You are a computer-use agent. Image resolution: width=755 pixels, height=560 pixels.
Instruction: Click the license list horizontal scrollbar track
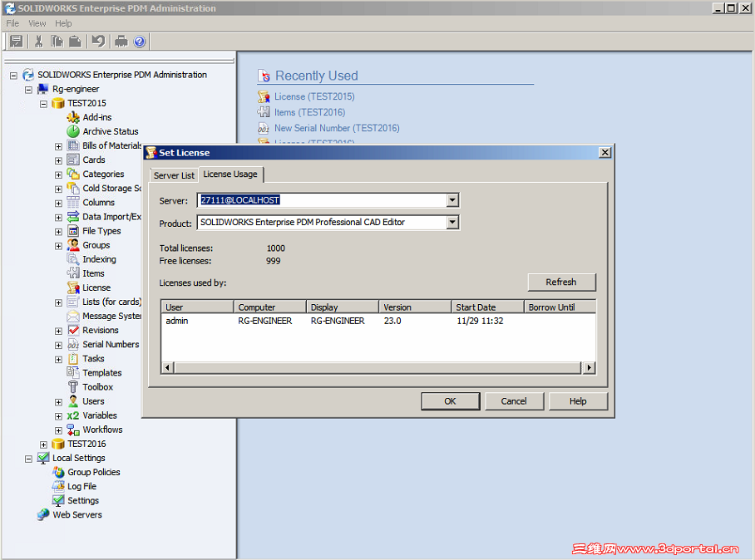(378, 367)
